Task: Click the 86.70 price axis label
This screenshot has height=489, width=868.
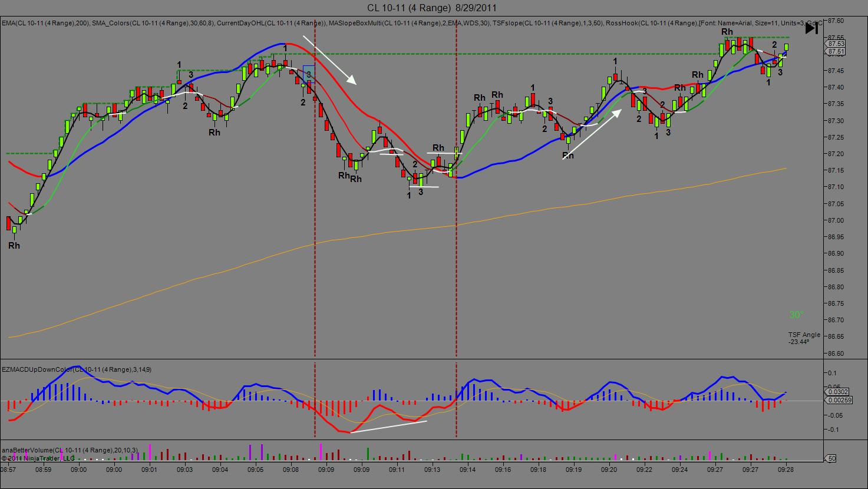Action: [836, 320]
